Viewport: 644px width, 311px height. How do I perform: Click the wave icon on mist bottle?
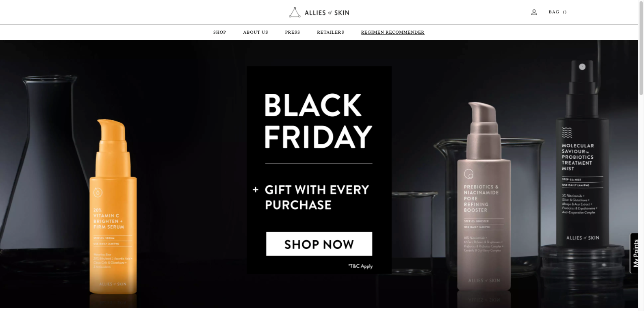567,132
